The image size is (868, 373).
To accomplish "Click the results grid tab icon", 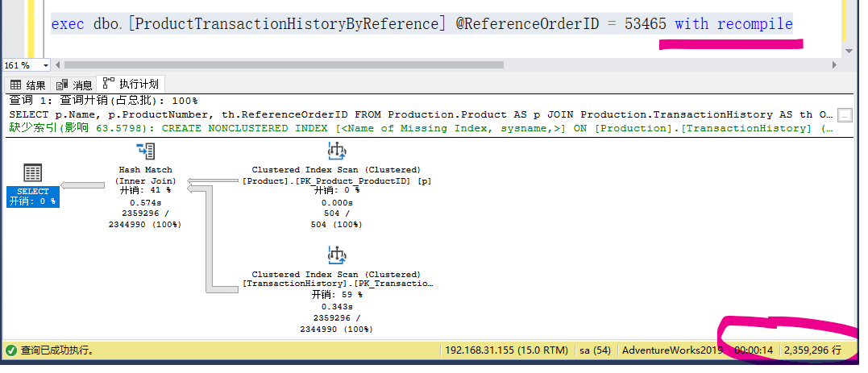I will click(16, 85).
